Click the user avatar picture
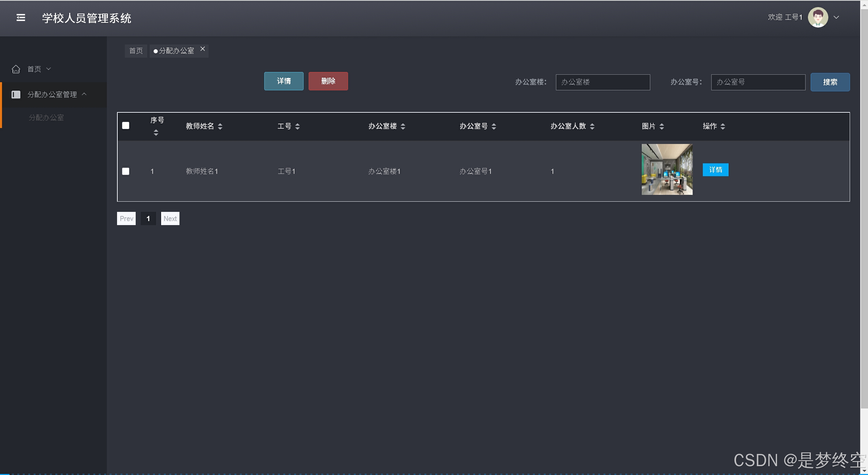Image resolution: width=868 pixels, height=475 pixels. coord(818,17)
